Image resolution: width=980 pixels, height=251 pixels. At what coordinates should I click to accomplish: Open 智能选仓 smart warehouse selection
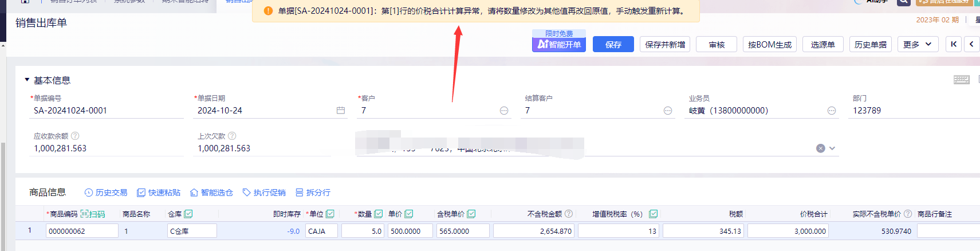[x=211, y=193]
